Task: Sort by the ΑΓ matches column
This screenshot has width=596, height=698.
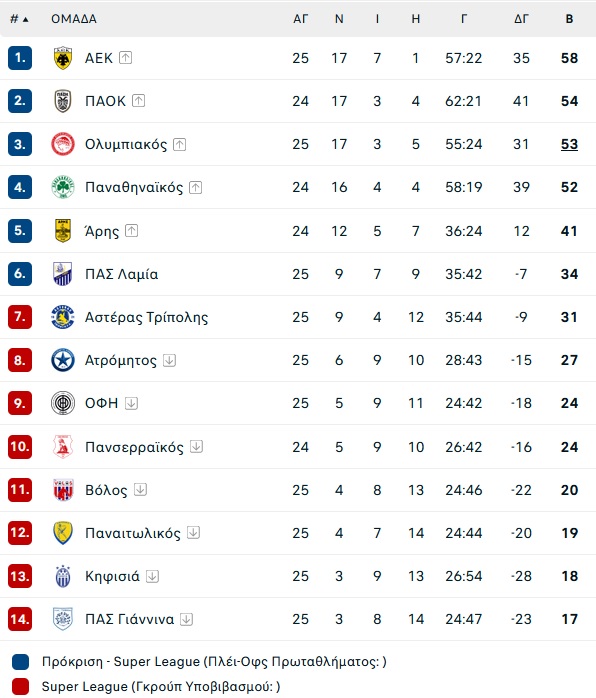Action: (x=300, y=19)
